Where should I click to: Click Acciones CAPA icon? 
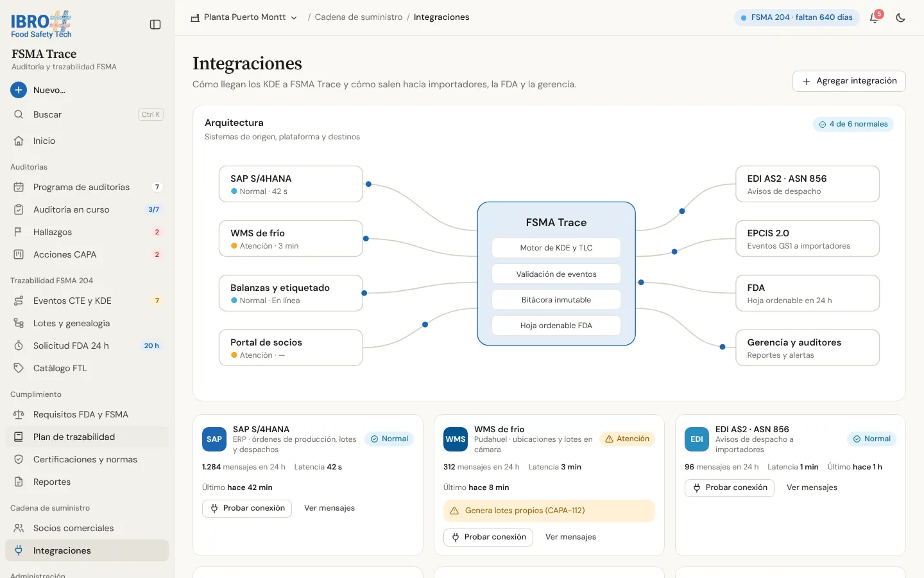point(19,254)
